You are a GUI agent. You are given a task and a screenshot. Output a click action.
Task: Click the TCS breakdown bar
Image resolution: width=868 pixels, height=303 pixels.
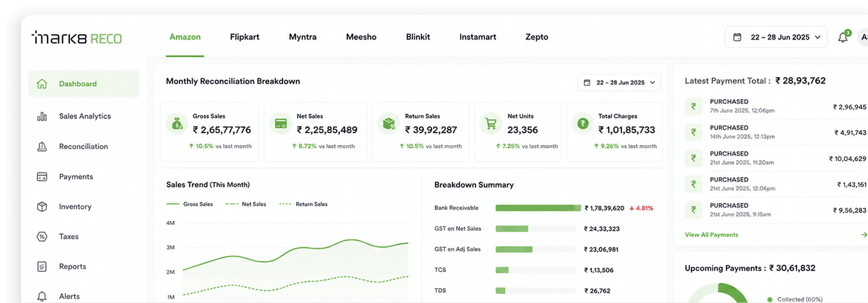click(536, 270)
